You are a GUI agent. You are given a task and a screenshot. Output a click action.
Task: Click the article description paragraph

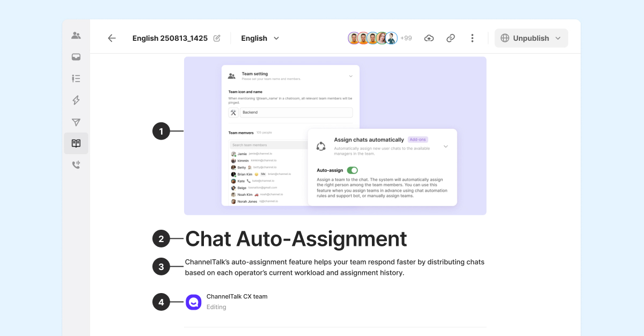[335, 267]
